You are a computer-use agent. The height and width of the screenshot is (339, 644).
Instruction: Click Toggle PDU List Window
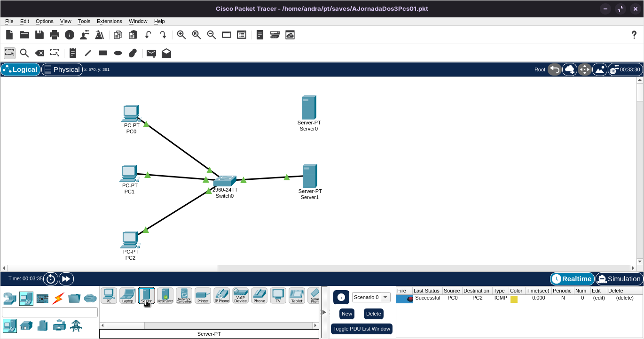(361, 329)
